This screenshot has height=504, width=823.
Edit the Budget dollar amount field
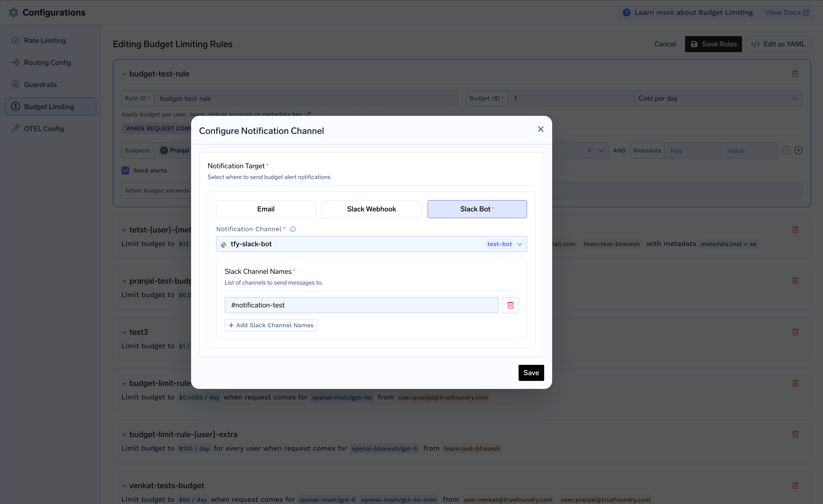point(569,98)
